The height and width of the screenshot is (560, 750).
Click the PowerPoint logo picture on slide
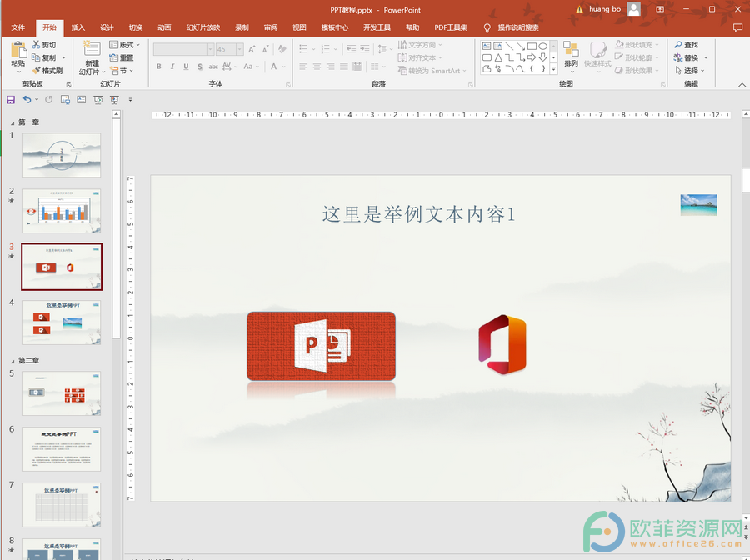pyautogui.click(x=321, y=346)
